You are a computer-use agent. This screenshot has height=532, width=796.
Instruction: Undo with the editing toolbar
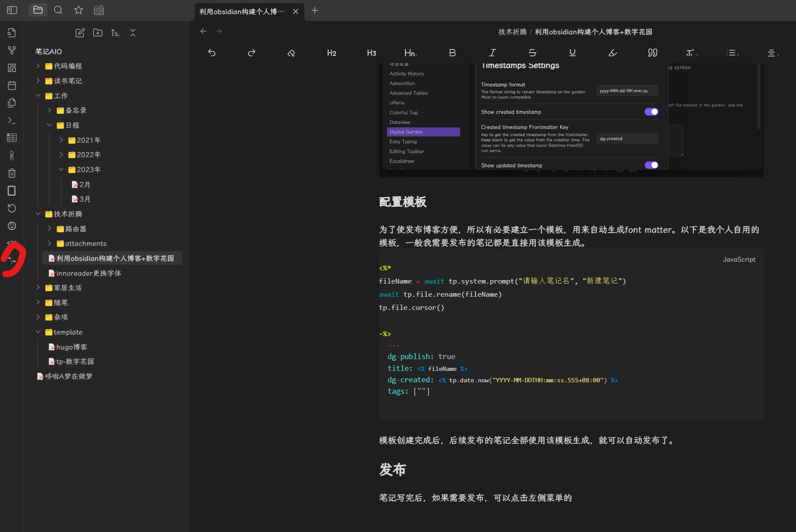[x=212, y=53]
